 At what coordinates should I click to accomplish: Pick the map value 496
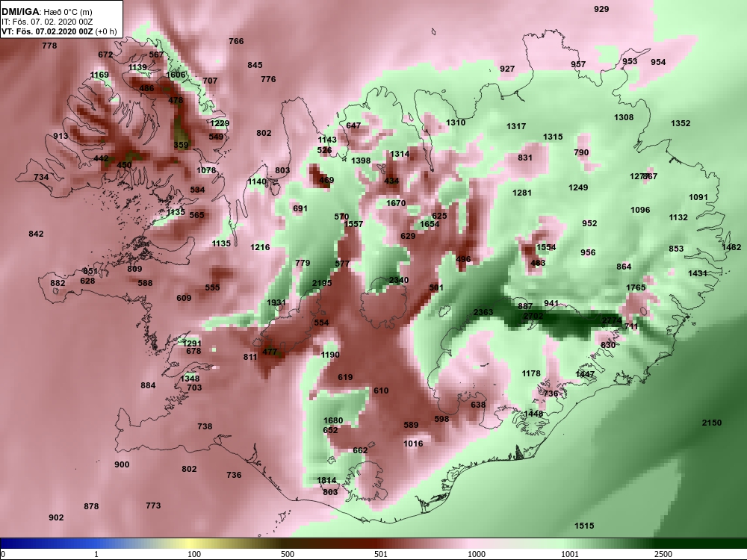click(x=463, y=260)
